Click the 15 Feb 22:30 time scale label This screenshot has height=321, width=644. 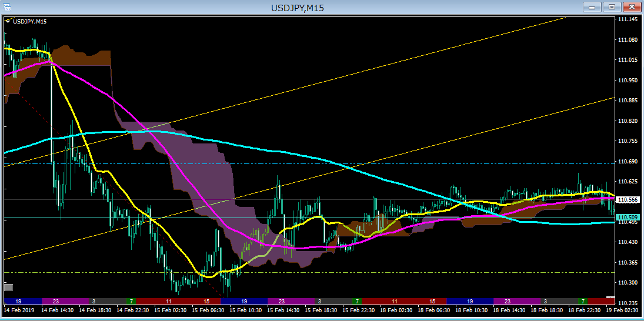tap(359, 310)
